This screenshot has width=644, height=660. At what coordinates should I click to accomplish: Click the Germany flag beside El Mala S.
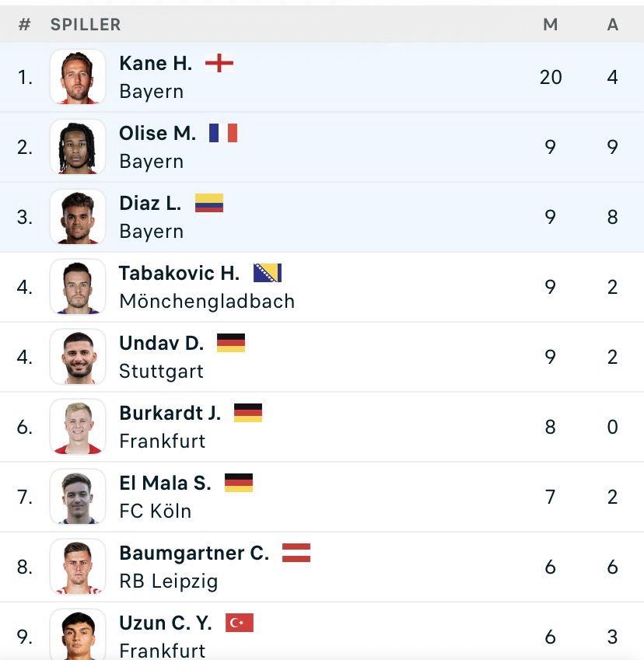(239, 483)
